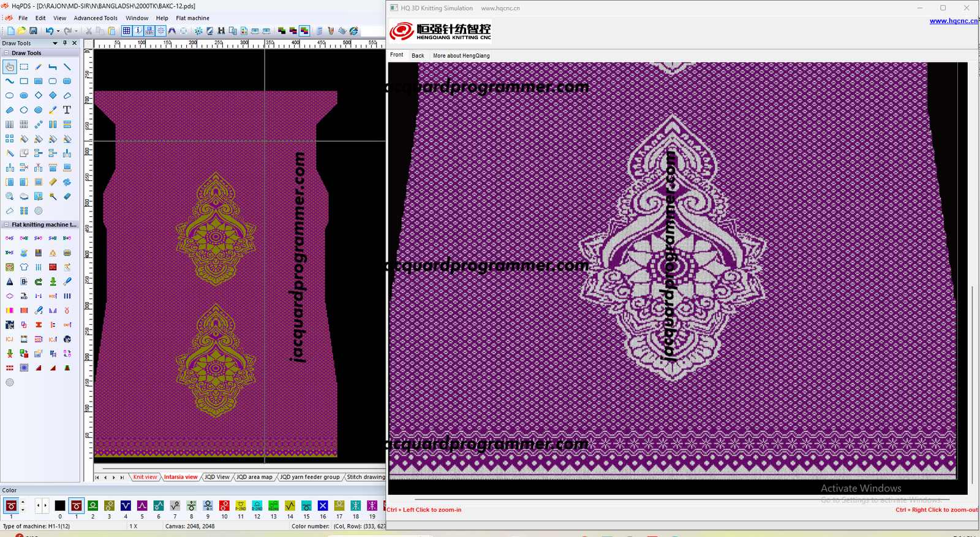Collapse the Draw Tools section
980x537 pixels.
coord(6,53)
